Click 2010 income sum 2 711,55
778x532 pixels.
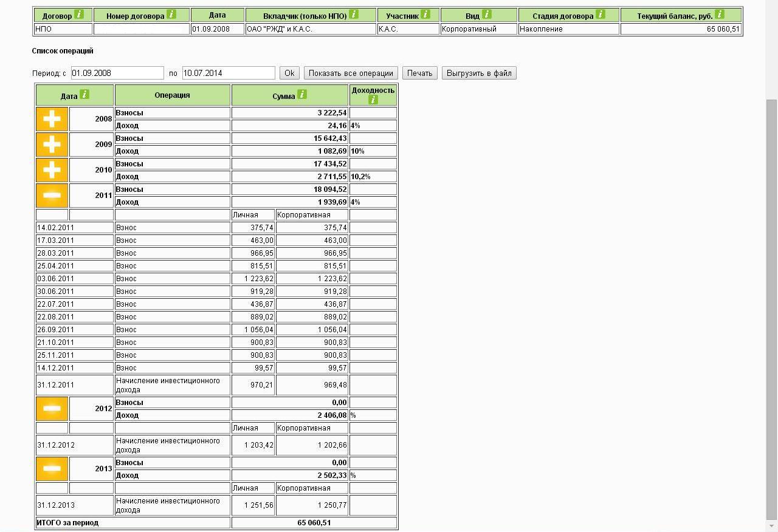click(x=332, y=177)
